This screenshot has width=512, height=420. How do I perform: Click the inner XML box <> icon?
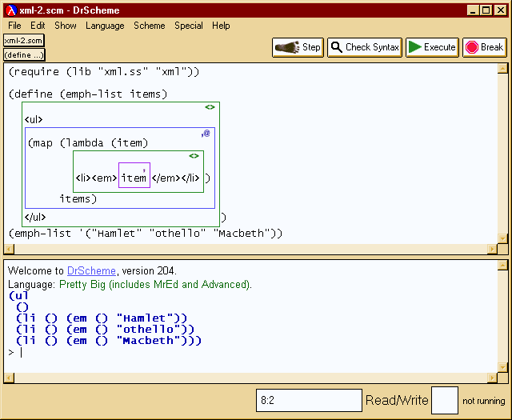(194, 156)
